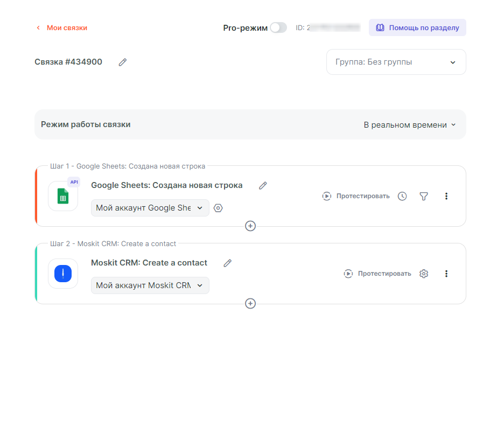Click the hexagon settings icon beside Google account

[218, 208]
